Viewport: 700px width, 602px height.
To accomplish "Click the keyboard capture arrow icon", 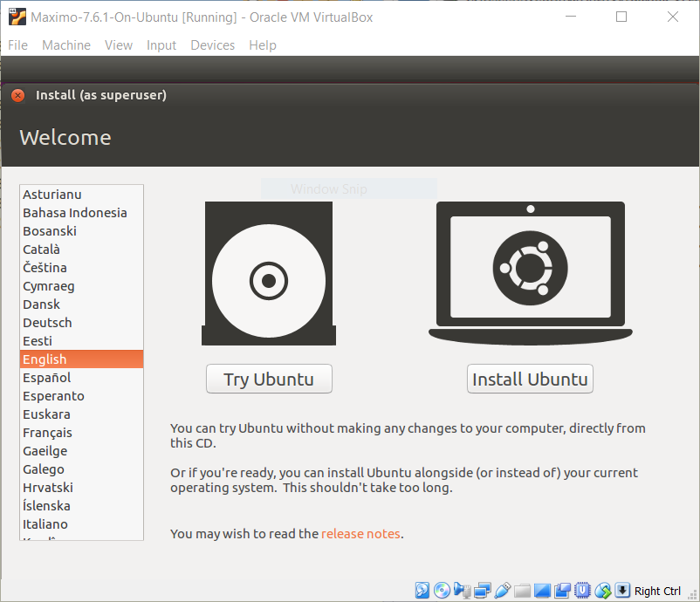I will [x=622, y=590].
